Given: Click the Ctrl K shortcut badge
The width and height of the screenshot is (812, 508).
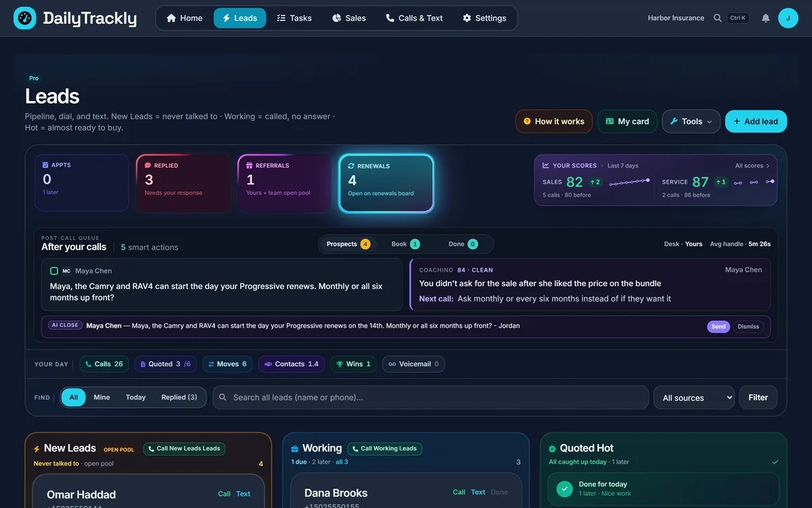Looking at the screenshot, I should pos(738,18).
